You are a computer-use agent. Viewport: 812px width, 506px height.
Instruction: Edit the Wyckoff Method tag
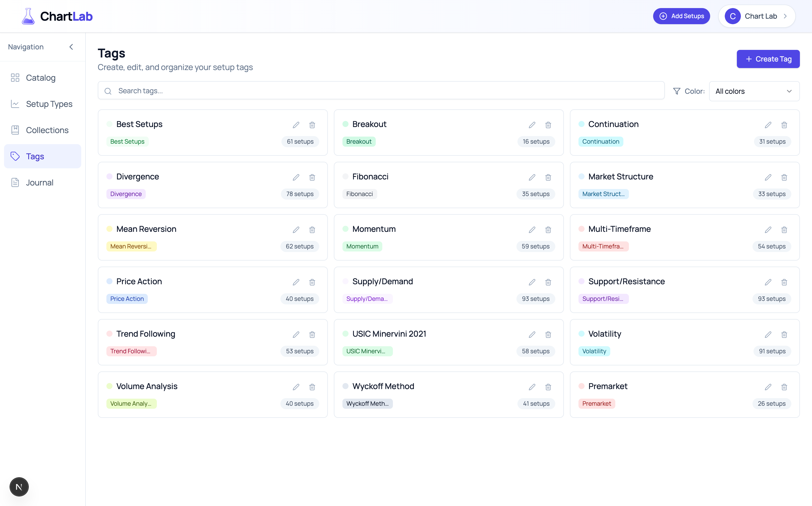pos(532,387)
